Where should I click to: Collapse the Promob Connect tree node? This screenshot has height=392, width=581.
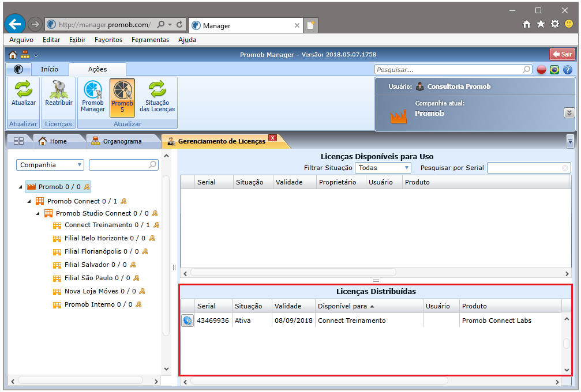[x=29, y=201]
